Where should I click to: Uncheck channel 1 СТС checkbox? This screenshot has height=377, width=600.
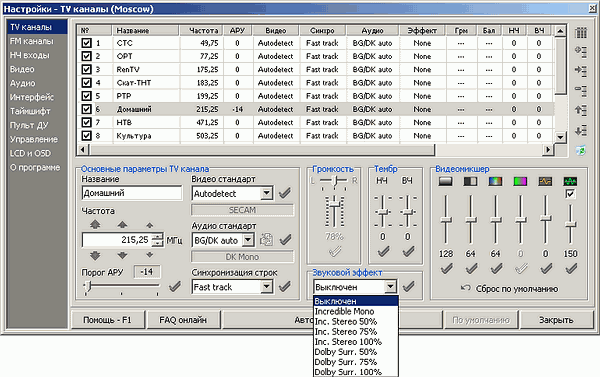[86, 43]
